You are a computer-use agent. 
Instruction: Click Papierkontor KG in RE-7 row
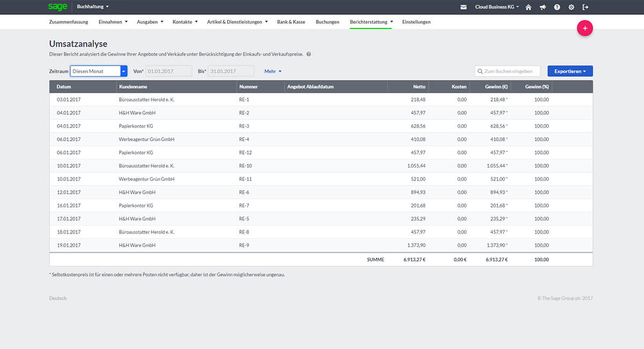[x=136, y=206]
